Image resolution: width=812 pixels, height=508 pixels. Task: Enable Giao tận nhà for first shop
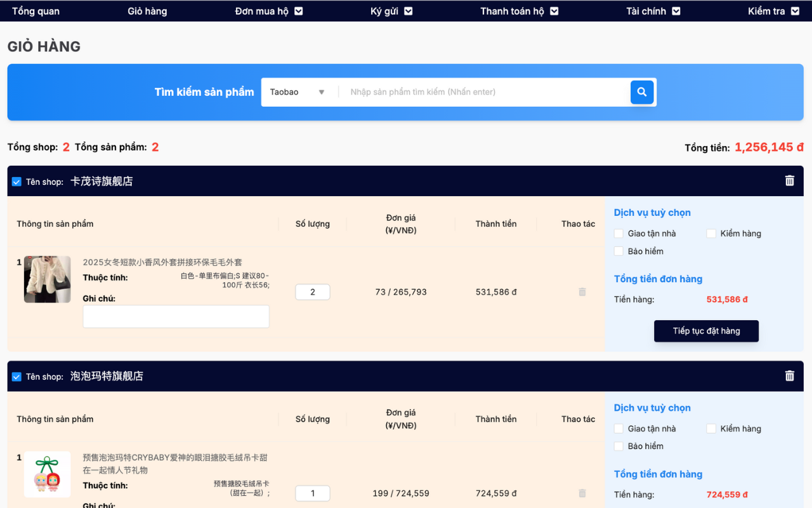point(619,234)
